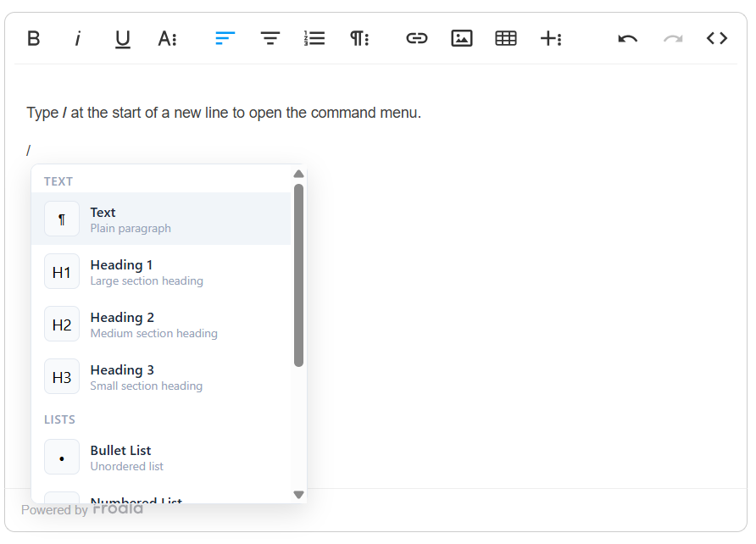
Task: Click the editor instruction paragraph text
Action: (x=224, y=113)
